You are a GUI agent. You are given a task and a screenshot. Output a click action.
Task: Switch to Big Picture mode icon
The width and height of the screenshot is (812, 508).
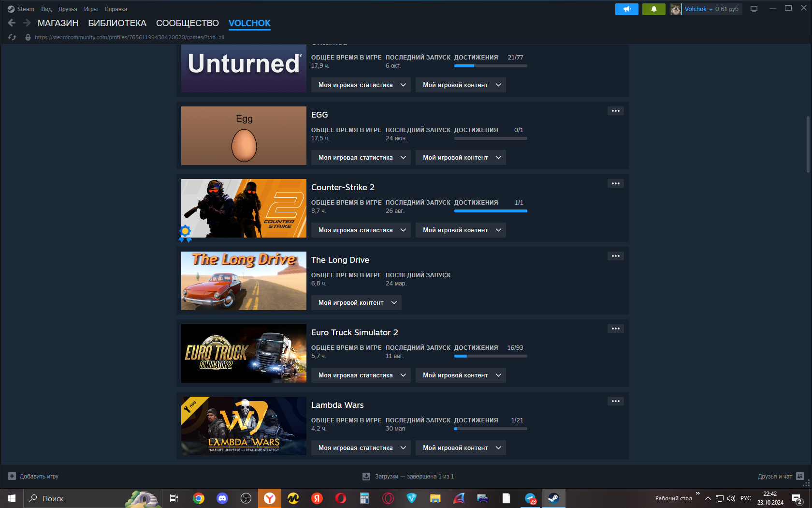click(x=754, y=9)
